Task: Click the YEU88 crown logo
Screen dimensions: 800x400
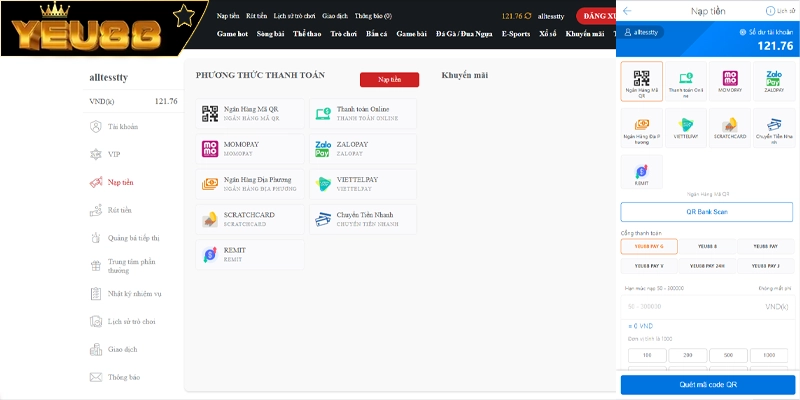Action: click(x=87, y=29)
